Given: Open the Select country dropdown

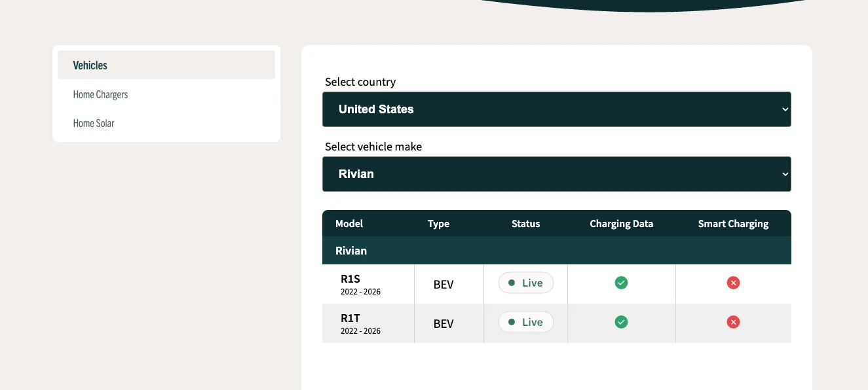Looking at the screenshot, I should (557, 109).
